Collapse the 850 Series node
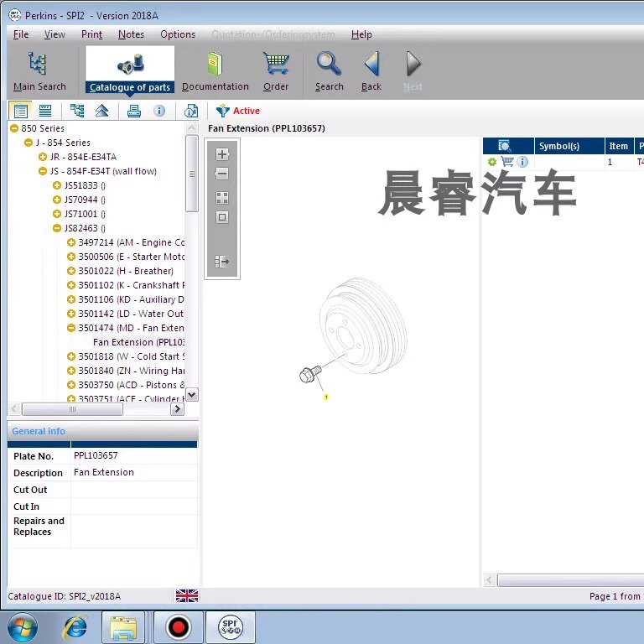Viewport: 644px width, 644px height. (14, 128)
